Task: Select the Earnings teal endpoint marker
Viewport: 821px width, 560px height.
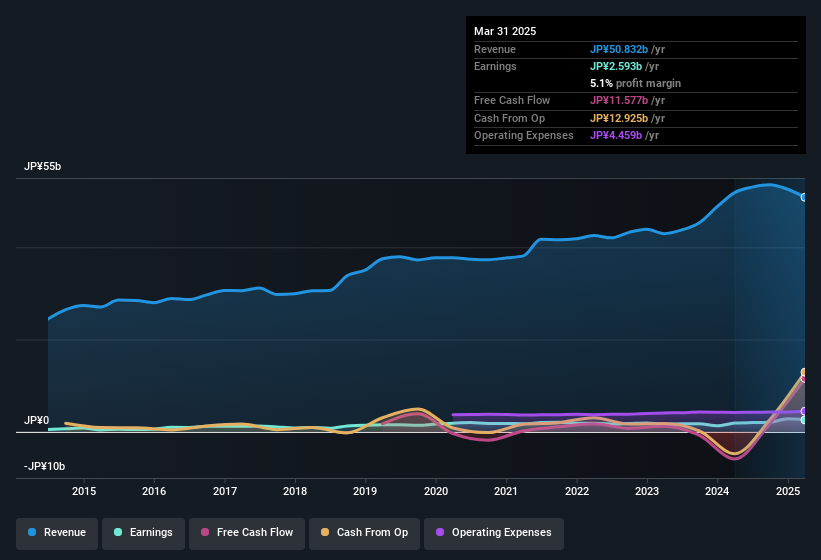Action: coord(804,420)
